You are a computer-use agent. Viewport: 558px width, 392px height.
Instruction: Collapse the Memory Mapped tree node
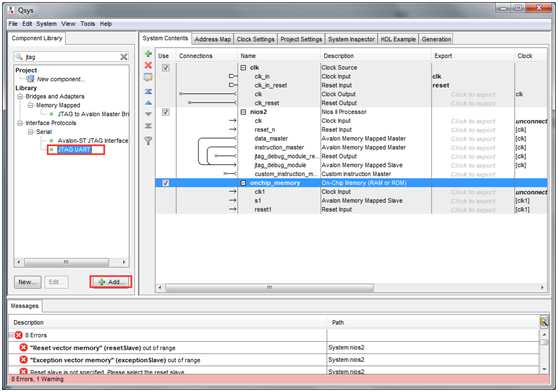click(31, 105)
